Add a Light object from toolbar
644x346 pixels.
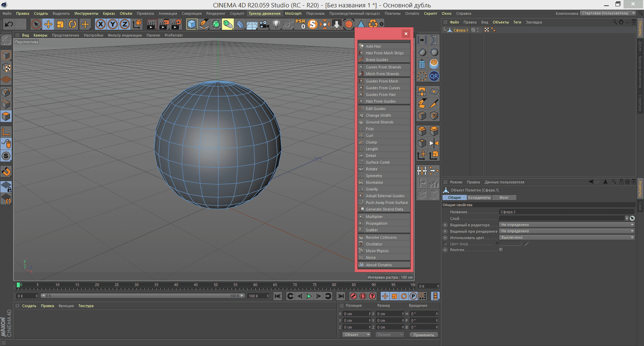point(276,24)
